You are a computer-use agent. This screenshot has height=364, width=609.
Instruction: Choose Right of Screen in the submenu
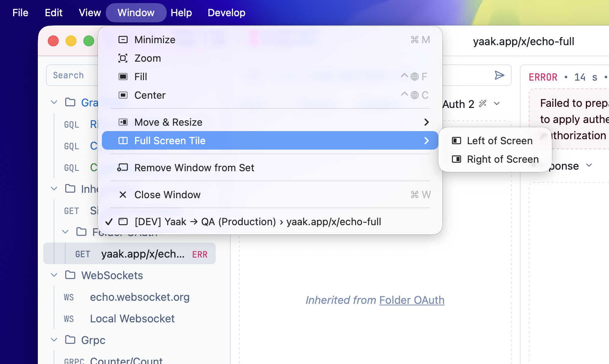(x=496, y=159)
